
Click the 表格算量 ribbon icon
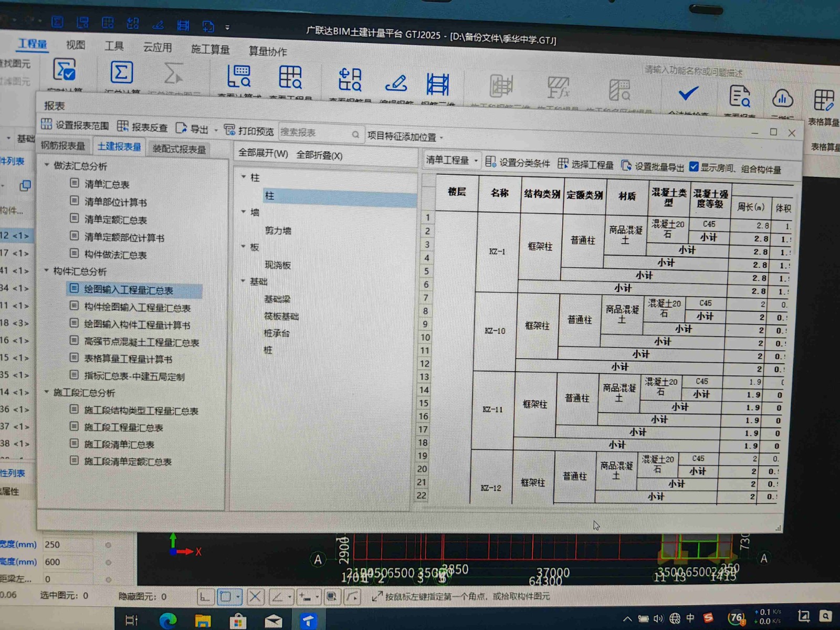[x=823, y=100]
